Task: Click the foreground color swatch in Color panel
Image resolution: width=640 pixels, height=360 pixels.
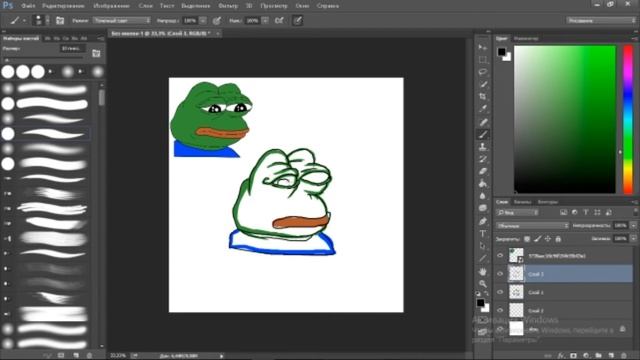Action: [x=501, y=51]
